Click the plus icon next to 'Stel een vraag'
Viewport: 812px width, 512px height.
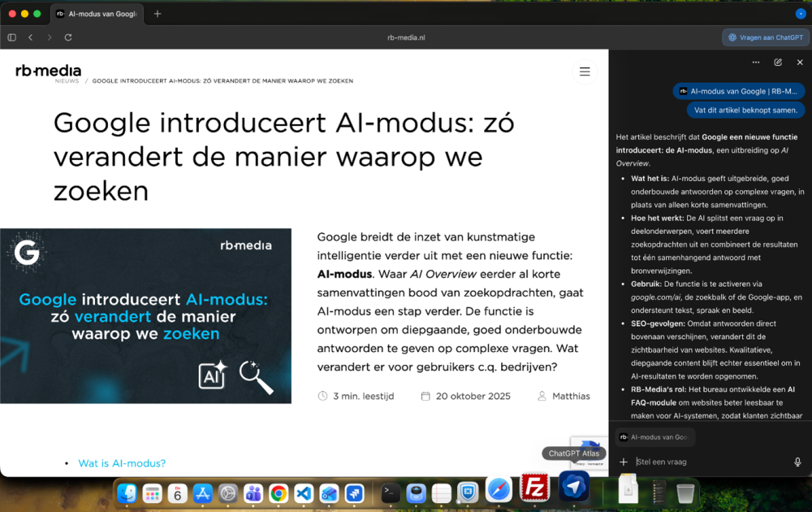coord(623,462)
